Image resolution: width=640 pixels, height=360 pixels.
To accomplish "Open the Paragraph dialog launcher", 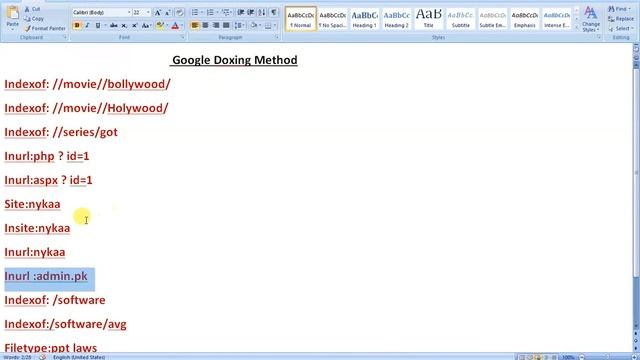I will [277, 37].
